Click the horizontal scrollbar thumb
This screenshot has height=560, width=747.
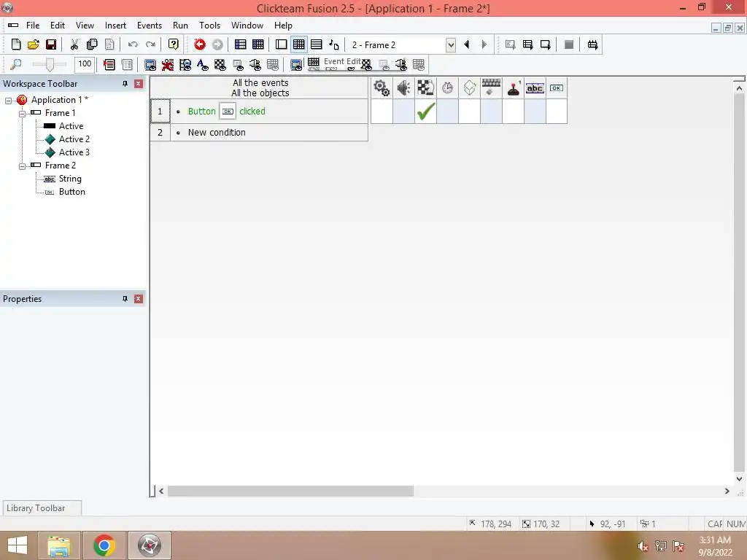[290, 491]
